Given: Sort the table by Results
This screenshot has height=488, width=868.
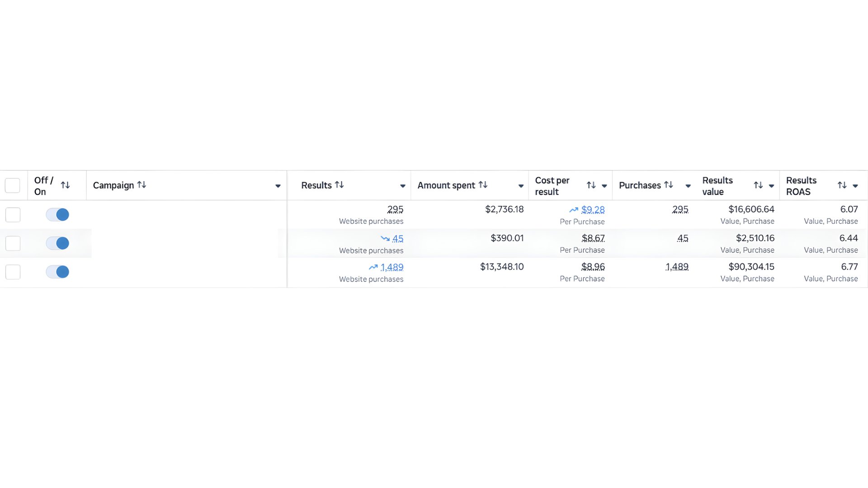Looking at the screenshot, I should pyautogui.click(x=340, y=185).
